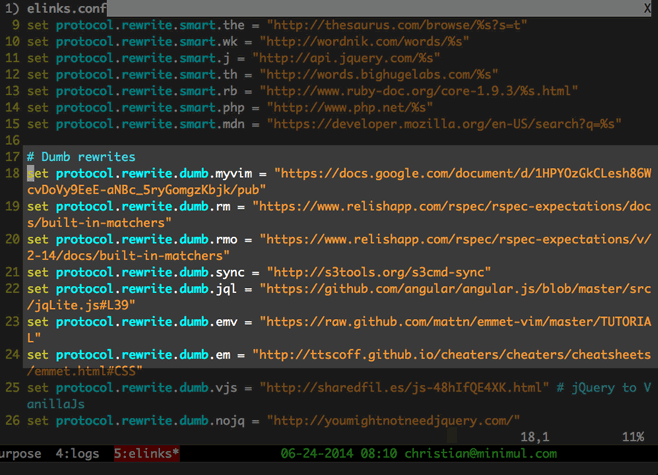658x475 pixels.
Task: Click the docs.google.com document URL
Action: [463, 173]
